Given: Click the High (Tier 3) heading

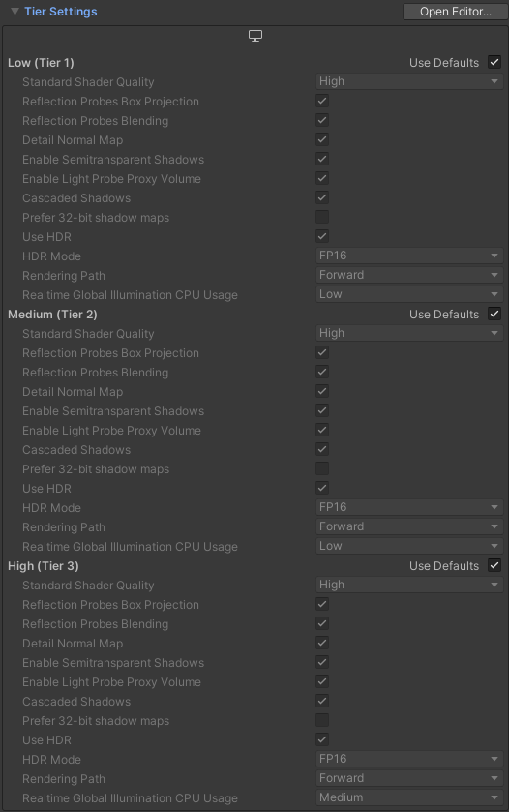Looking at the screenshot, I should [x=43, y=566].
